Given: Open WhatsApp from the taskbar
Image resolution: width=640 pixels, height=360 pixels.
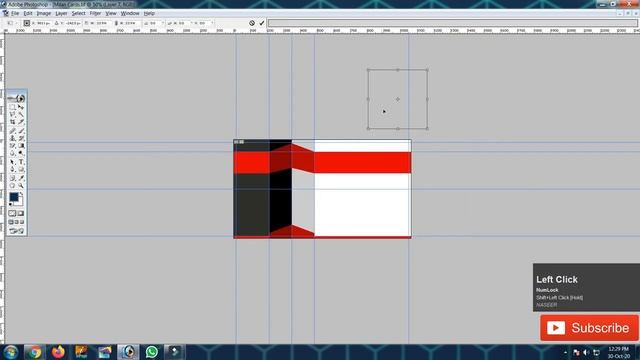Looking at the screenshot, I should tap(151, 352).
